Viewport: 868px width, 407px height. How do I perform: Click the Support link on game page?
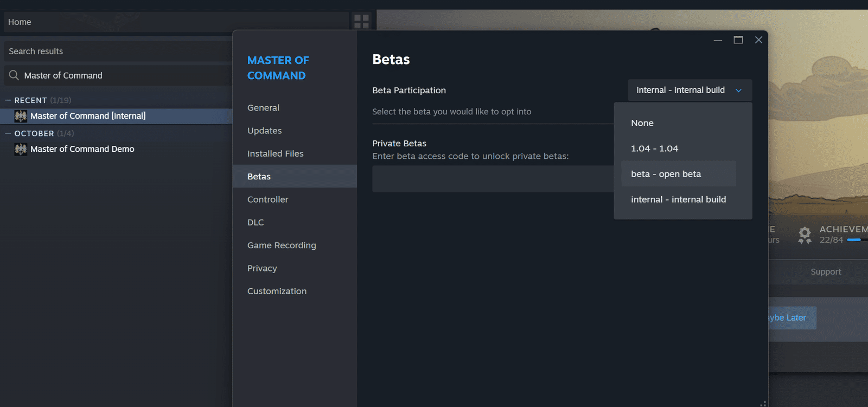[x=826, y=272]
